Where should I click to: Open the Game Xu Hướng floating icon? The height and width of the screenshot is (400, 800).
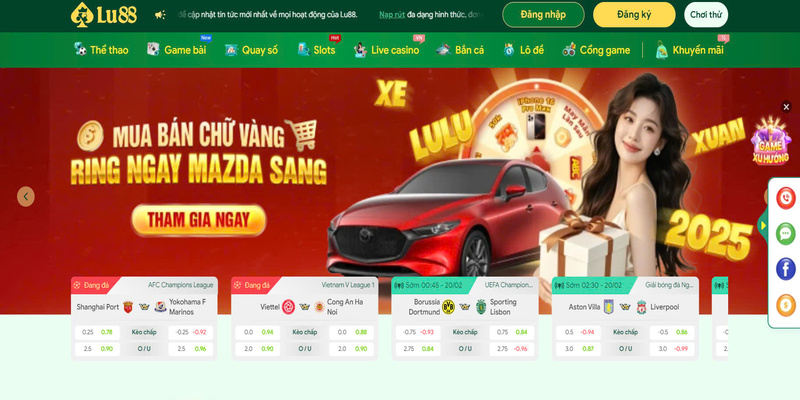[770, 141]
